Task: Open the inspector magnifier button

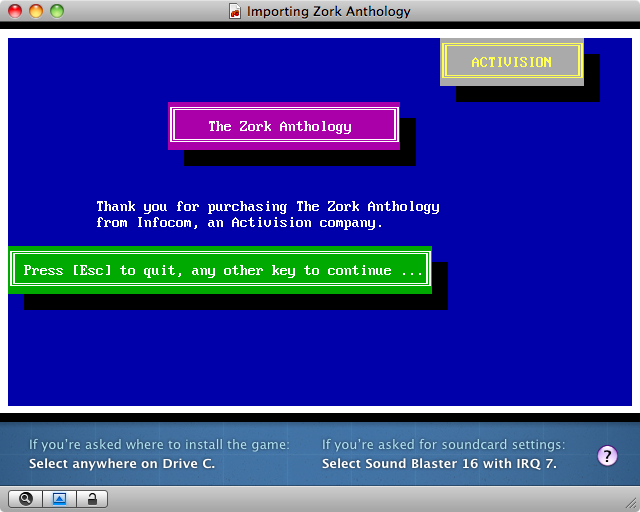Action: (x=25, y=499)
